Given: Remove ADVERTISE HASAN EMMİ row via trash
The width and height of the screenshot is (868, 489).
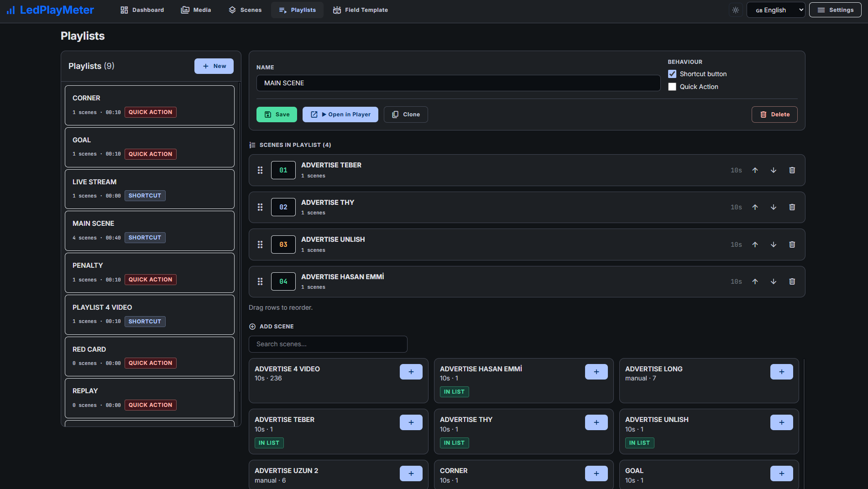Looking at the screenshot, I should [x=792, y=281].
